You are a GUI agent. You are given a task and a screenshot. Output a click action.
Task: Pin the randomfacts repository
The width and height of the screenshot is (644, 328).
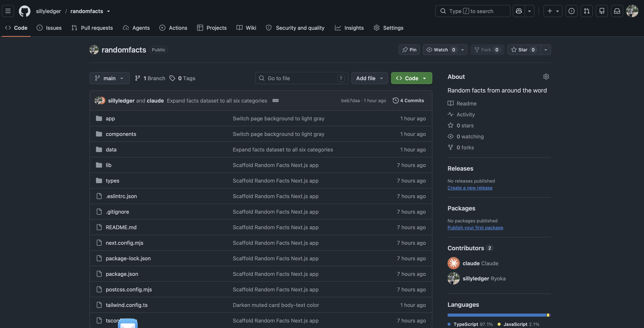click(x=409, y=50)
